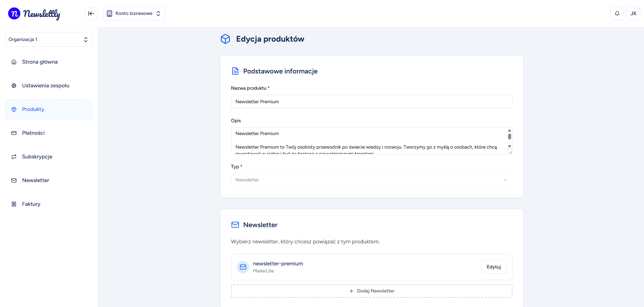Open notifications bell icon
Image resolution: width=644 pixels, height=307 pixels.
(617, 14)
